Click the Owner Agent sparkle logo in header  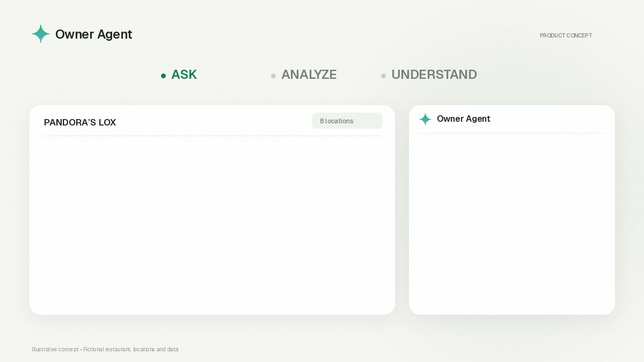click(x=41, y=34)
